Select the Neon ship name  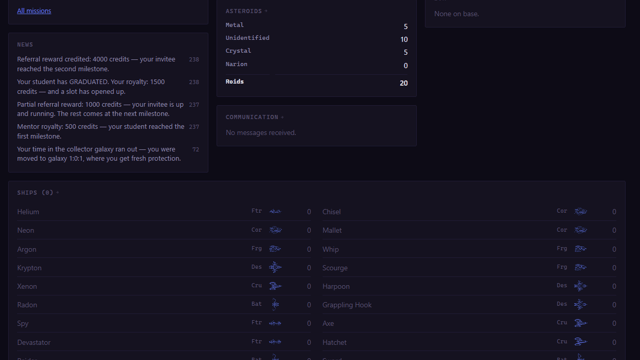pos(25,231)
